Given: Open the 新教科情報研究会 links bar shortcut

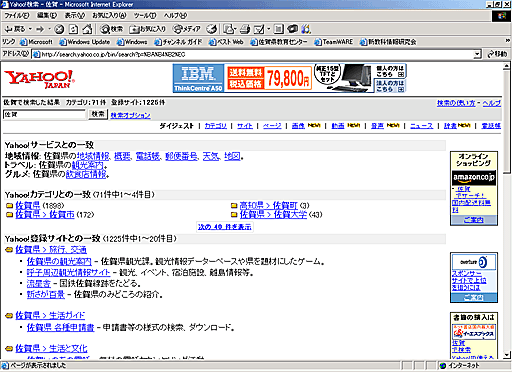Looking at the screenshot, I should coord(388,42).
